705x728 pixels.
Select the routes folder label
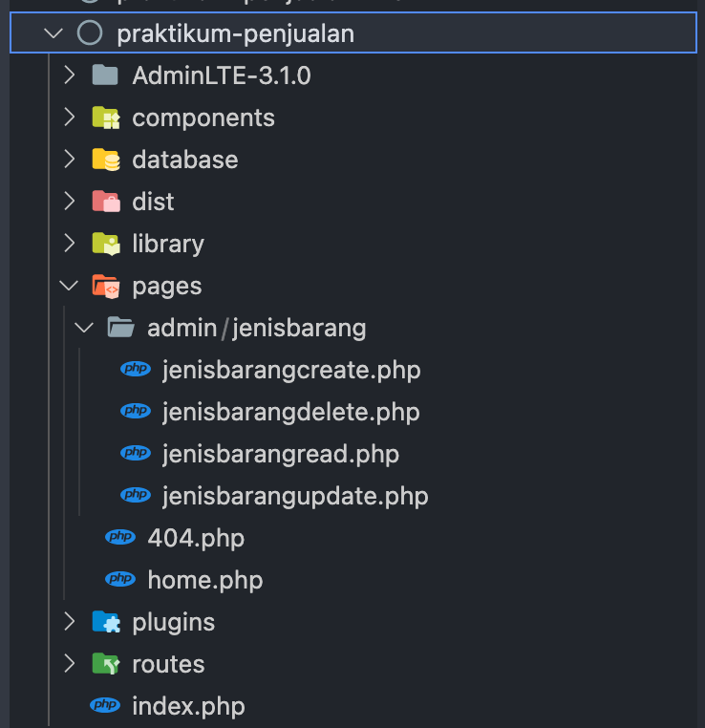click(168, 664)
